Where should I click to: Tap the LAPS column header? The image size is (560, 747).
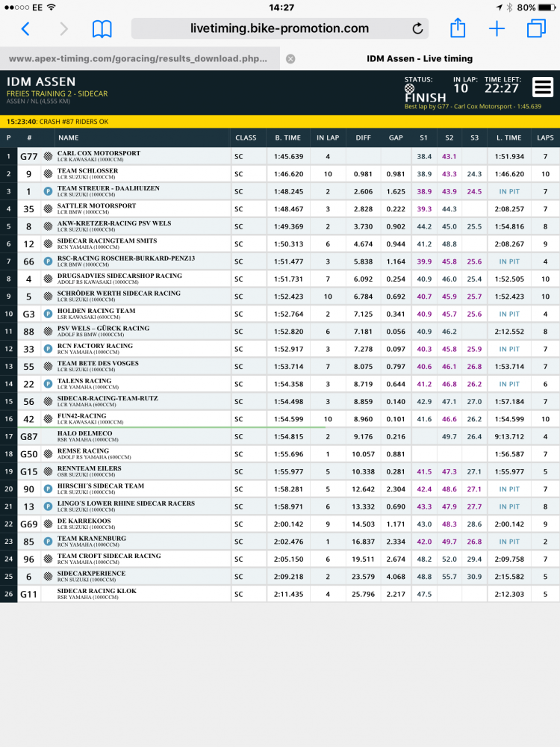545,137
